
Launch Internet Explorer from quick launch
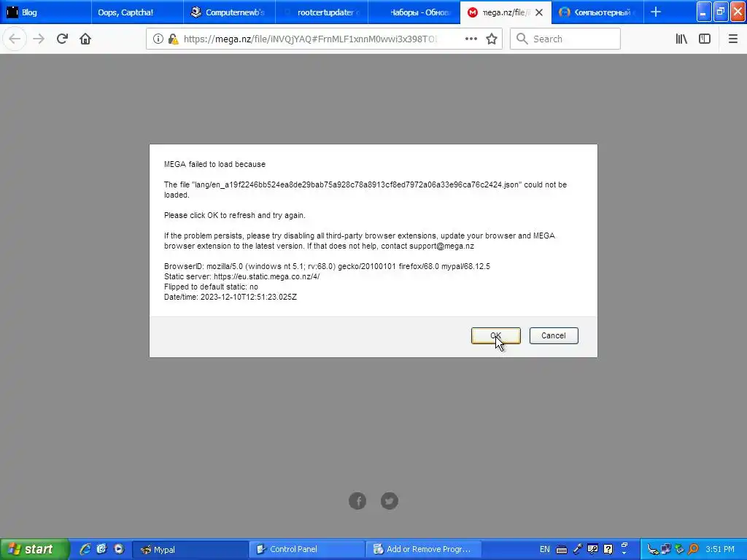[85, 549]
